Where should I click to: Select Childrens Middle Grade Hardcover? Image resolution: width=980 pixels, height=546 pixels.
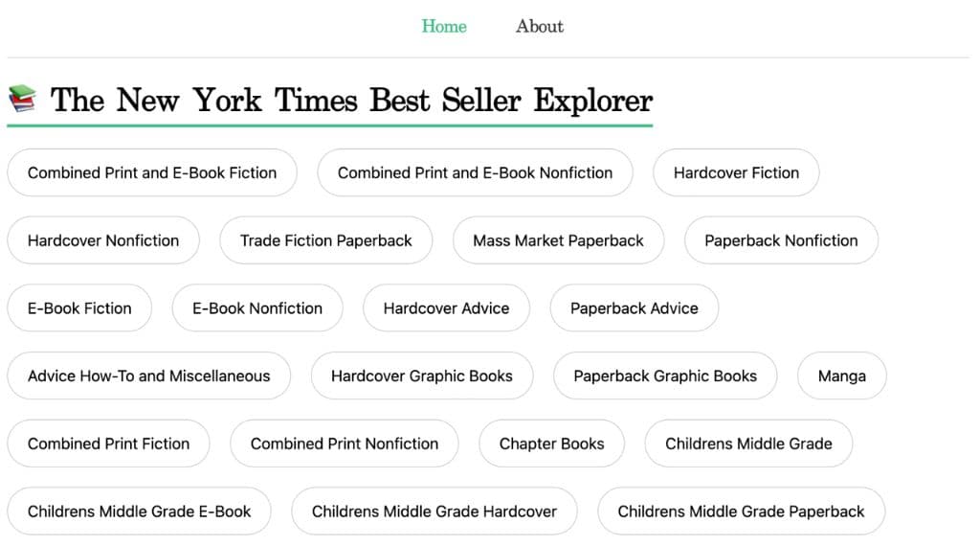[434, 511]
